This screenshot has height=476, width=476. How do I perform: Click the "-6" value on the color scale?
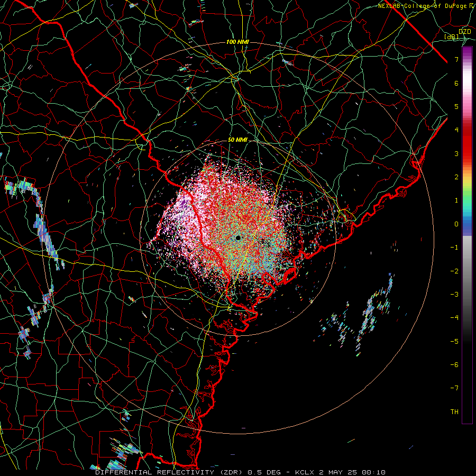tap(454, 365)
